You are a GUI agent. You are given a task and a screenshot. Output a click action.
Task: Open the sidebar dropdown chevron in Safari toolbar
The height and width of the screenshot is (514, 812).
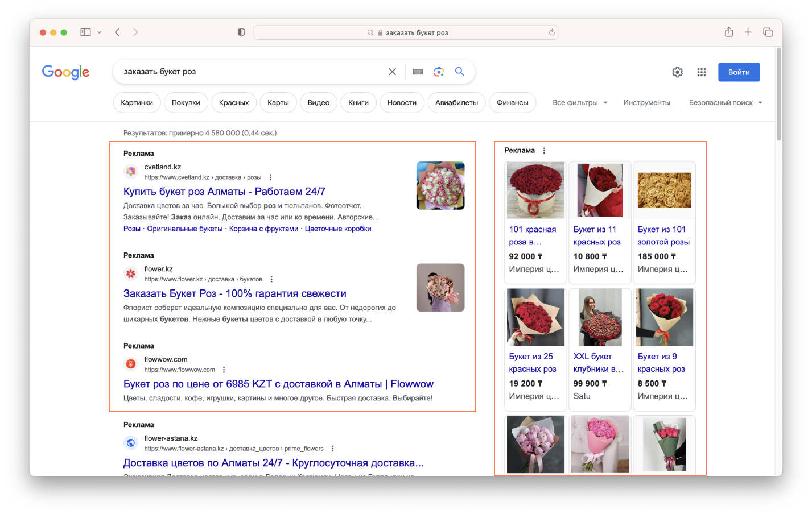tap(100, 32)
